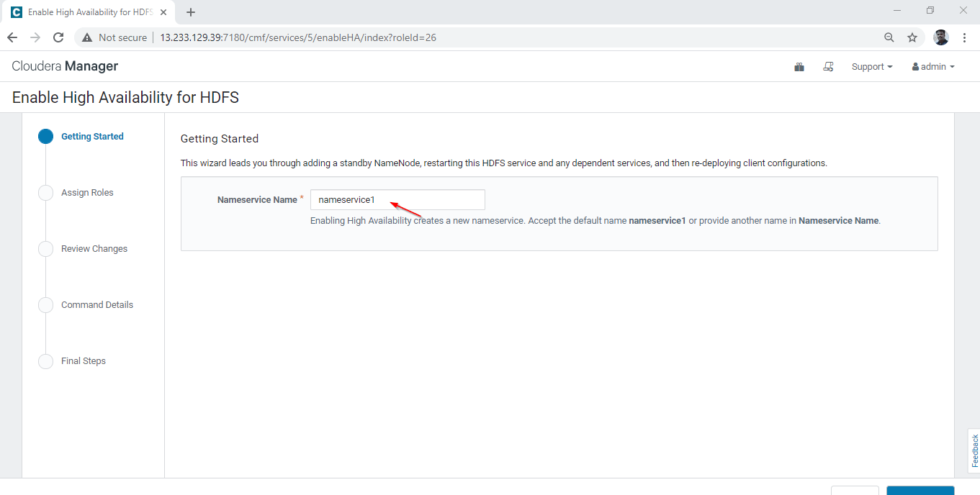This screenshot has width=980, height=495.
Task: Click the browser forward arrow
Action: coord(35,37)
